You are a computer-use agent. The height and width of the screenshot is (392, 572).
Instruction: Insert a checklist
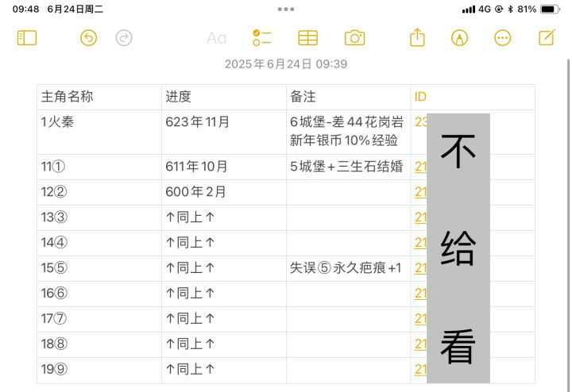point(262,38)
